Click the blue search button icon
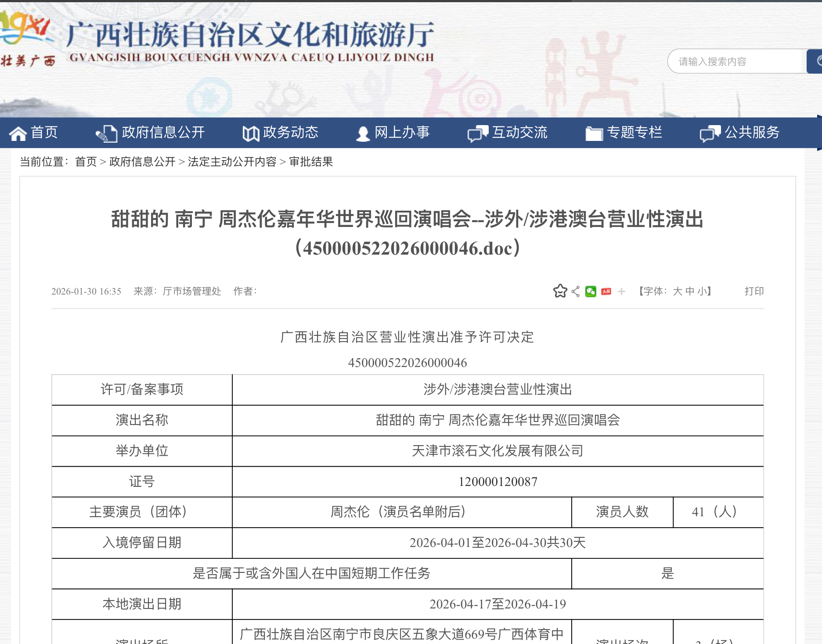This screenshot has width=822, height=644. (x=815, y=61)
